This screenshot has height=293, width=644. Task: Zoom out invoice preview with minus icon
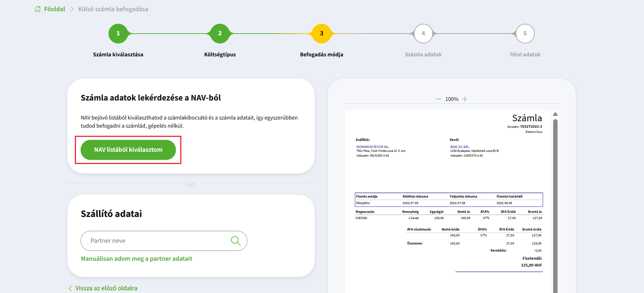(x=438, y=99)
